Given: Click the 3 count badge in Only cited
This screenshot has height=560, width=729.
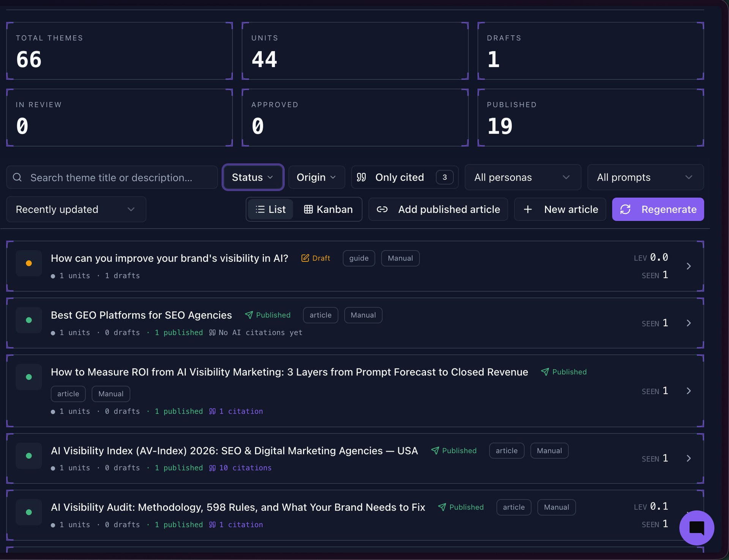Looking at the screenshot, I should point(445,177).
